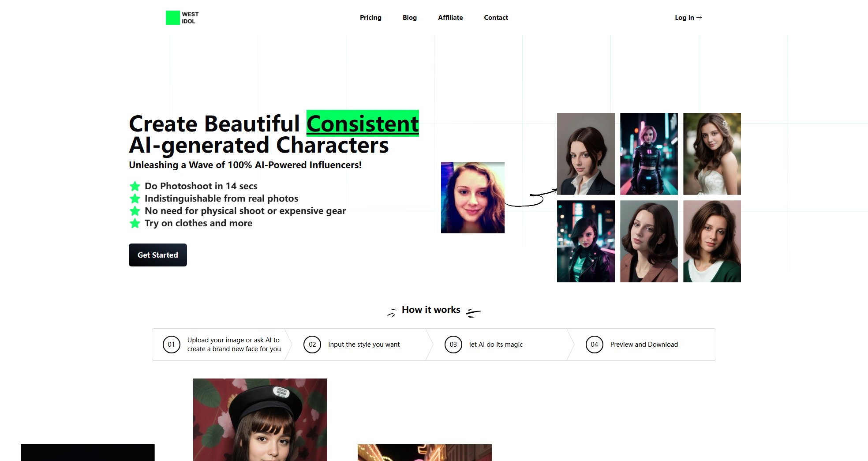Click the green West Idol logo square

[x=172, y=18]
